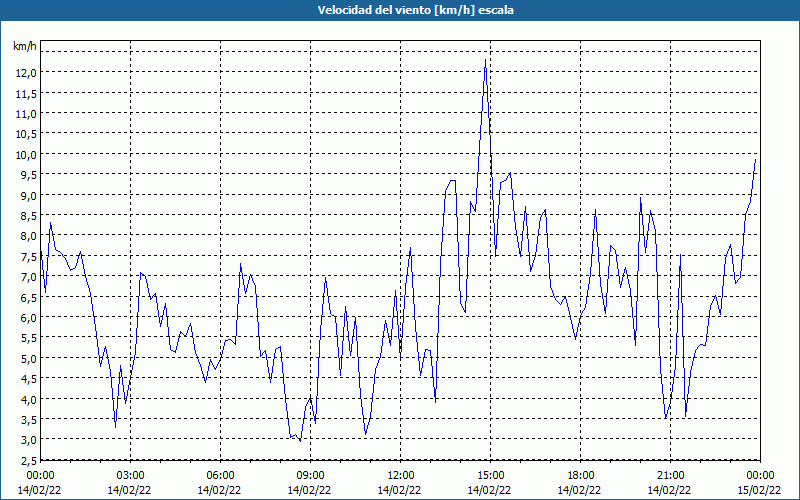Click the '11,0' axis value
This screenshot has width=800, height=500.
[26, 114]
